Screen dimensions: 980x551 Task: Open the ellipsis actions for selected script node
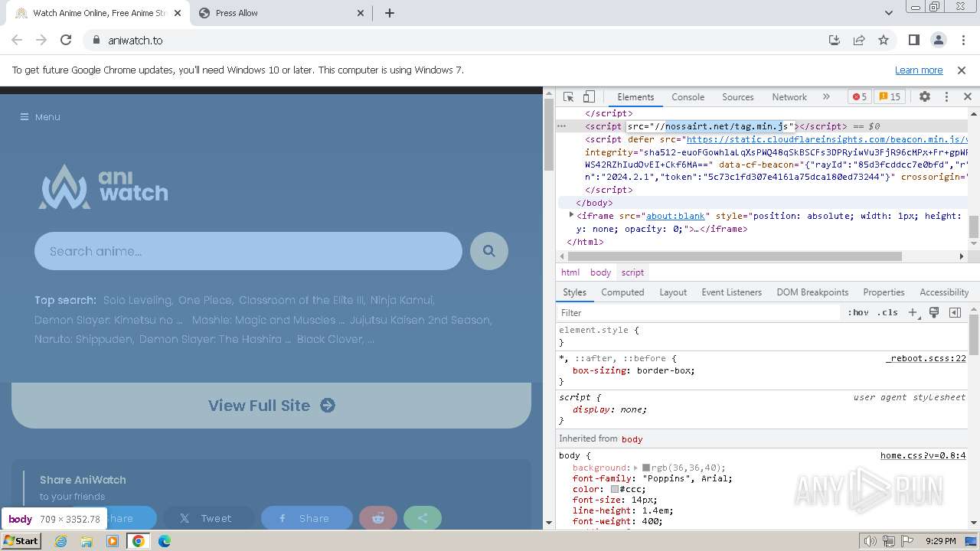(x=561, y=126)
